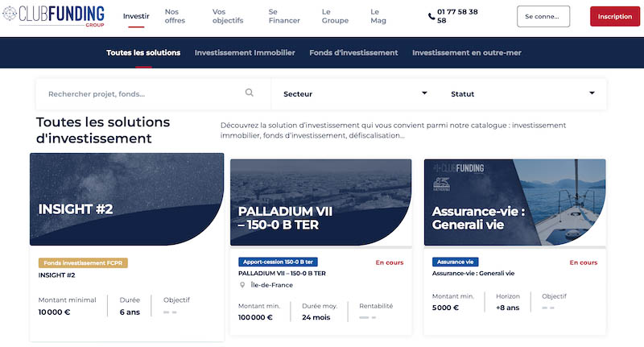This screenshot has height=347, width=644.
Task: Click the ClubFunding Group logo
Action: (53, 15)
